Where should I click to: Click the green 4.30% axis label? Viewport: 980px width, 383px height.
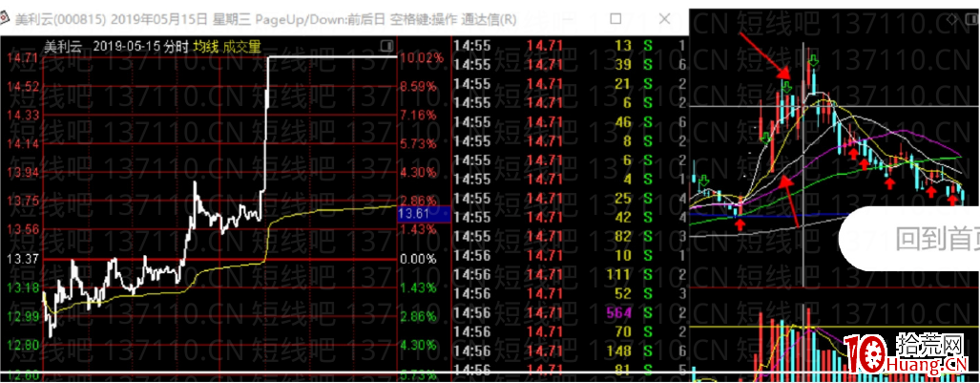[418, 345]
